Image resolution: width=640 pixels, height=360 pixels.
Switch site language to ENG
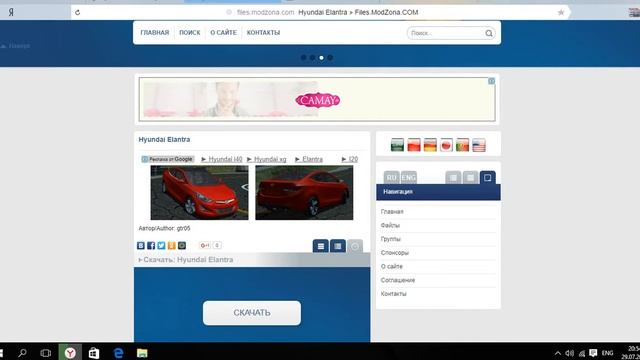point(409,178)
